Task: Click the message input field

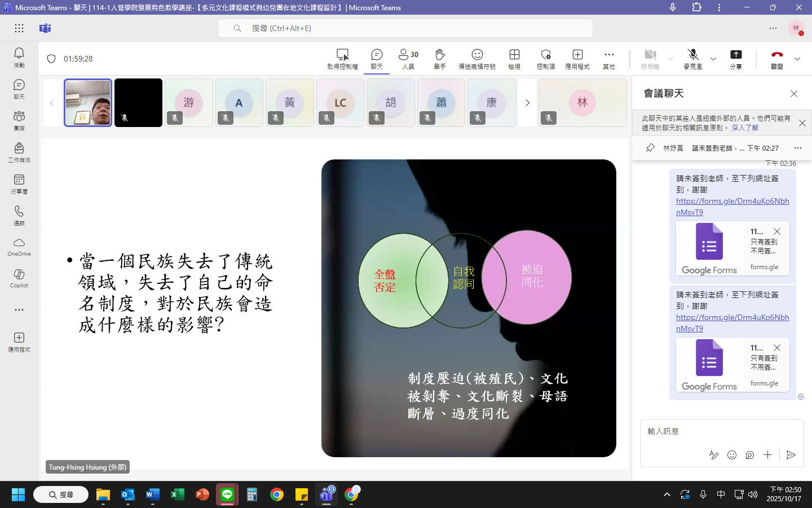Action: point(721,431)
